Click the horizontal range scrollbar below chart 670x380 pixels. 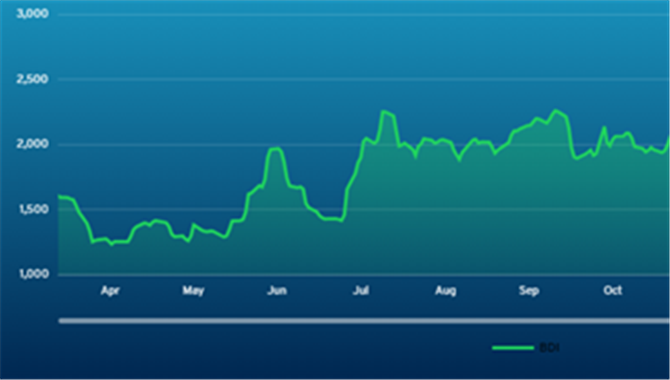tap(364, 321)
